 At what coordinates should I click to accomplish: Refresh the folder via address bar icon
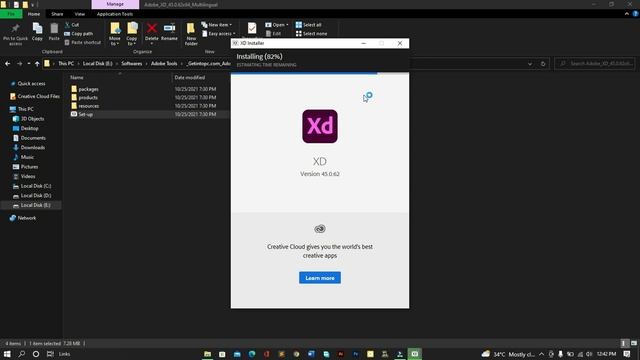543,64
